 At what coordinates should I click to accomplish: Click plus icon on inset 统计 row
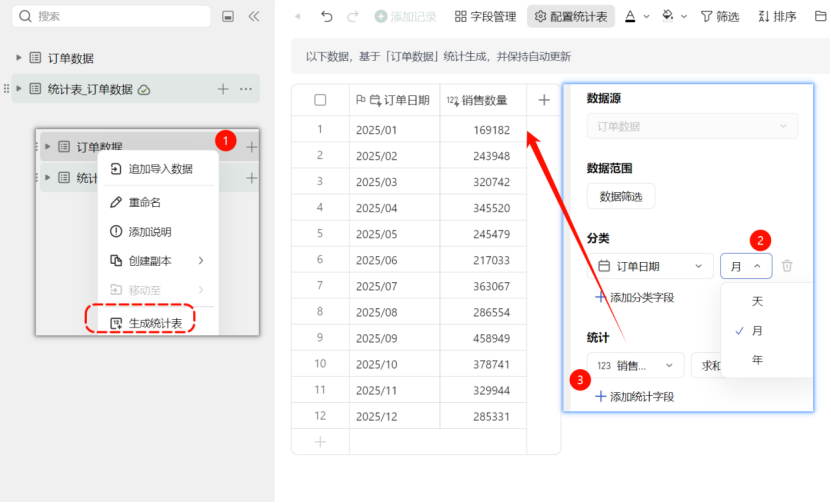tap(252, 178)
